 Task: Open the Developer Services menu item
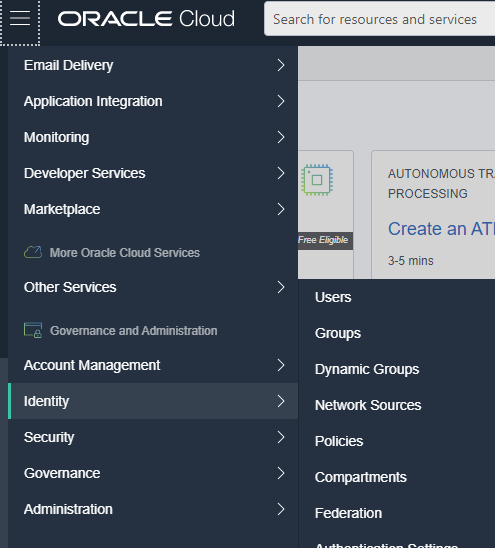coord(153,173)
